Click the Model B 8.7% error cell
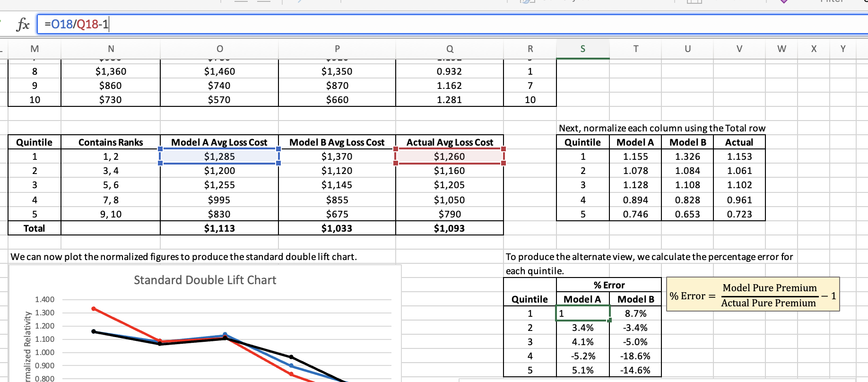Image resolution: width=868 pixels, height=382 pixels. [x=635, y=313]
